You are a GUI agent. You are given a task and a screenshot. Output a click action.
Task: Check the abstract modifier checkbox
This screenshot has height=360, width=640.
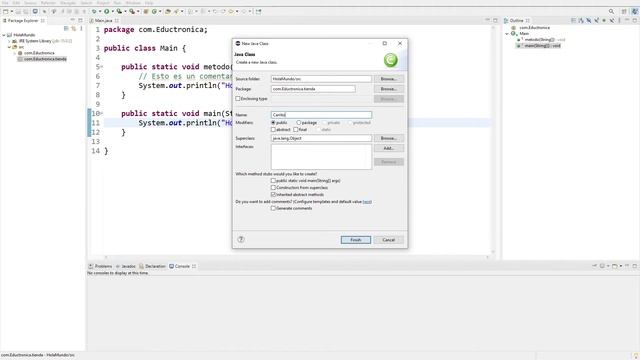pyautogui.click(x=273, y=129)
